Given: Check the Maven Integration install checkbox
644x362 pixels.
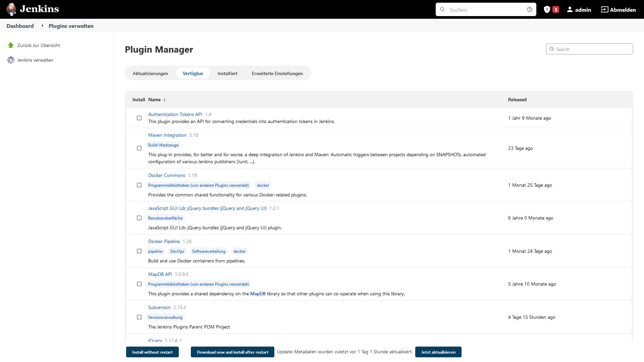Looking at the screenshot, I should [x=139, y=148].
